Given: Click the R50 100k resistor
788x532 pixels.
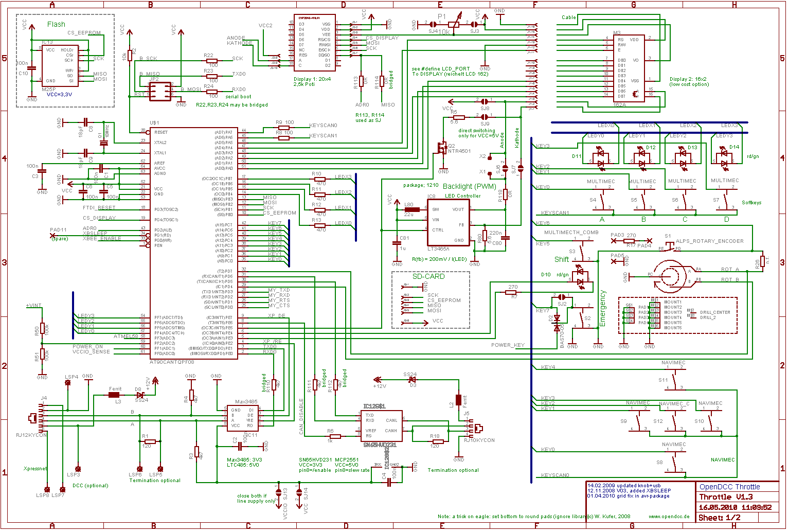Looking at the screenshot, I should 42,328.
